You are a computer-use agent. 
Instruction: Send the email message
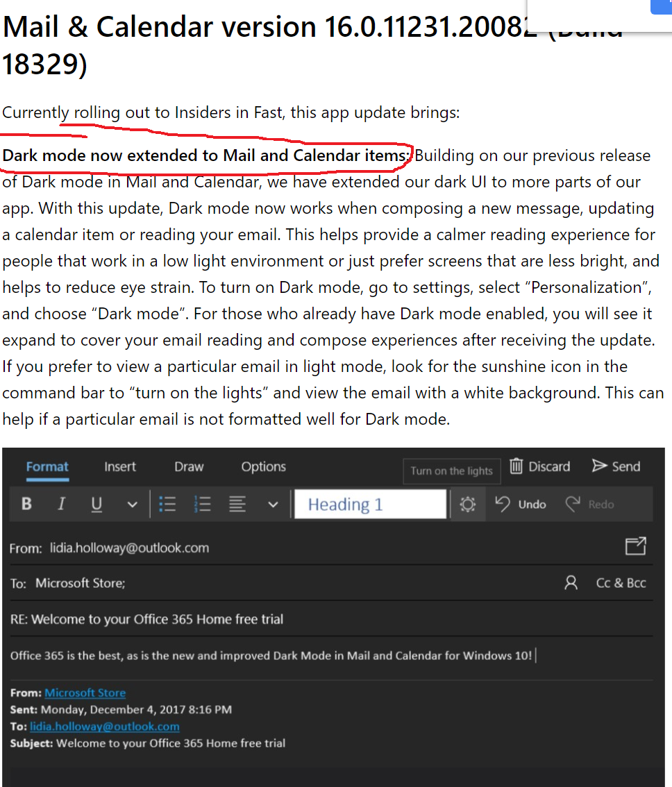coord(616,466)
